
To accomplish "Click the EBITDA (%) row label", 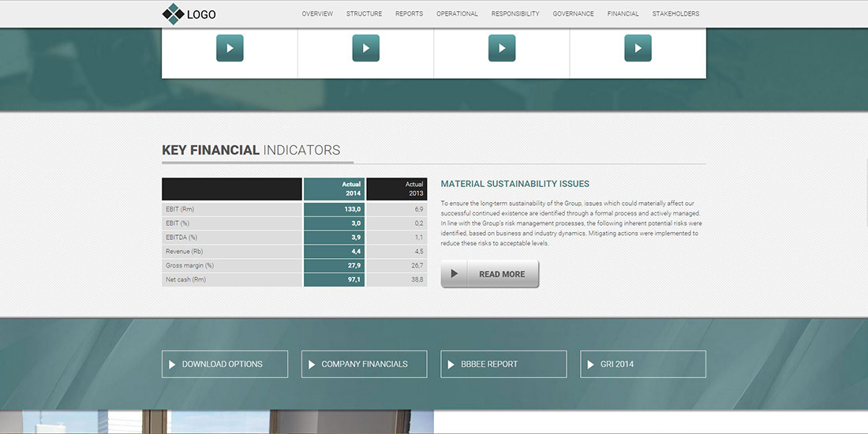I will 181,237.
